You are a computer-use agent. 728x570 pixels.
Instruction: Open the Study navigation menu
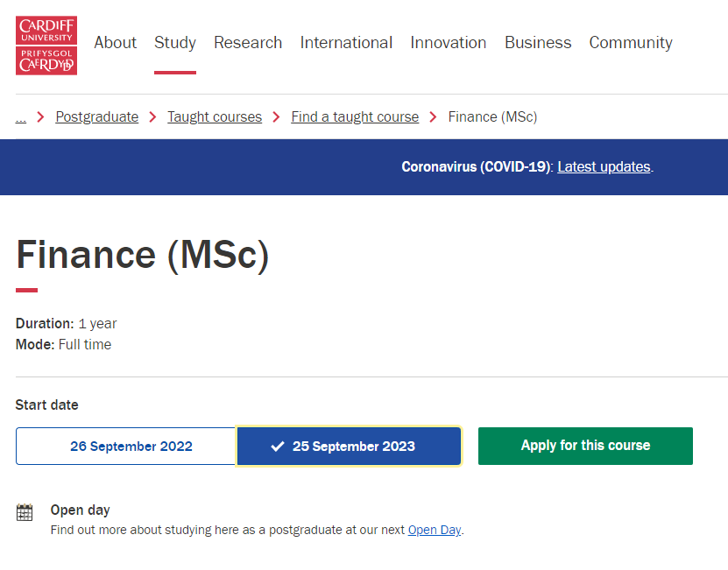[x=175, y=43]
